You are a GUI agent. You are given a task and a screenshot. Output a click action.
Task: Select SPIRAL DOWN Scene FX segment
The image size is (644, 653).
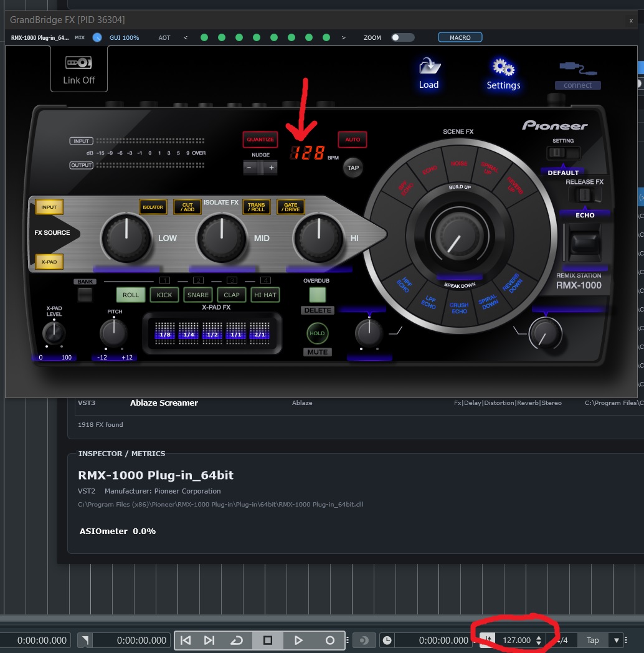[x=489, y=302]
